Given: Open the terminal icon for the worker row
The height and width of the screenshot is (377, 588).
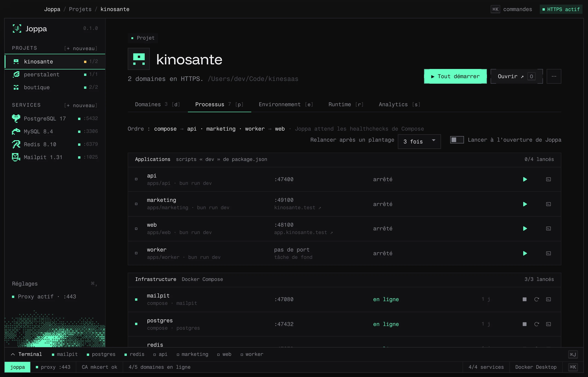Looking at the screenshot, I should pos(548,253).
